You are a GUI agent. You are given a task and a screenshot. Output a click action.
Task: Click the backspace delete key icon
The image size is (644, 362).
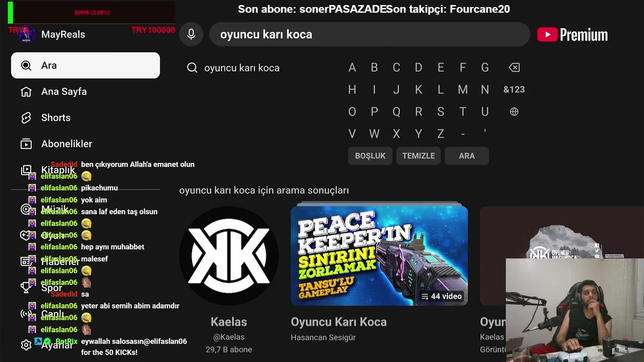point(514,67)
